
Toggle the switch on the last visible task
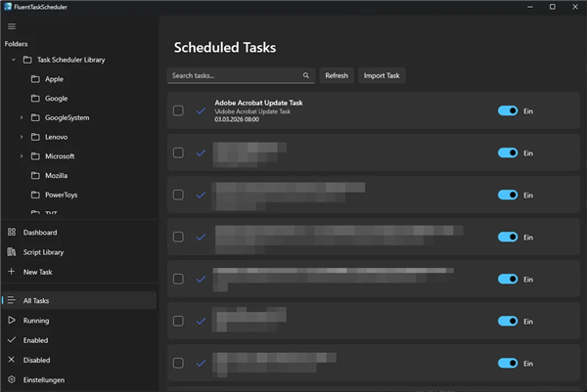[508, 364]
